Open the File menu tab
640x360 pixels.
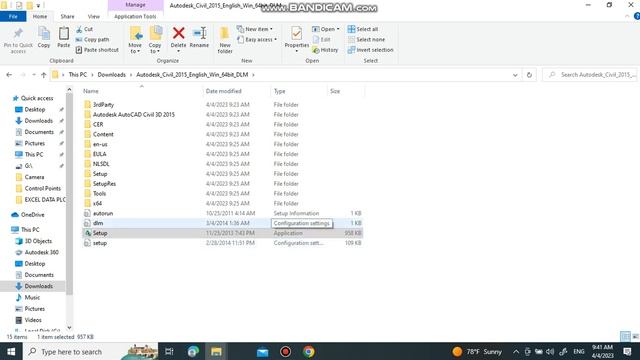[13, 16]
